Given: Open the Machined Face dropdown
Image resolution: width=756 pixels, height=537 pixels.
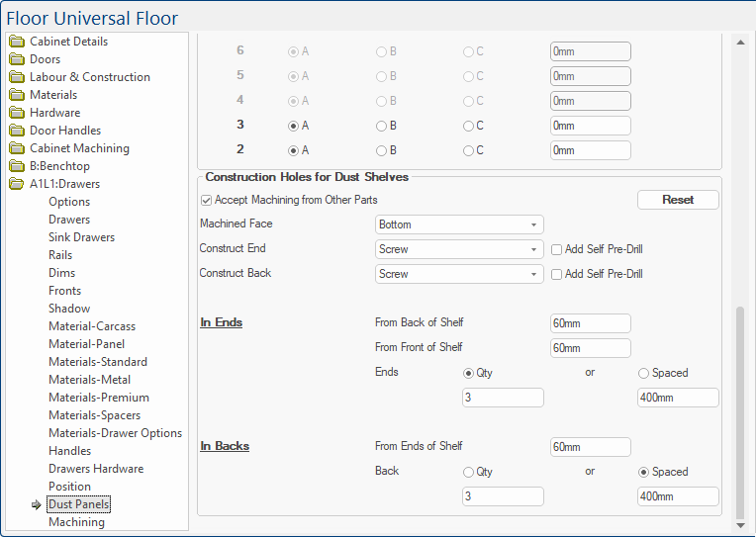Looking at the screenshot, I should click(x=459, y=224).
